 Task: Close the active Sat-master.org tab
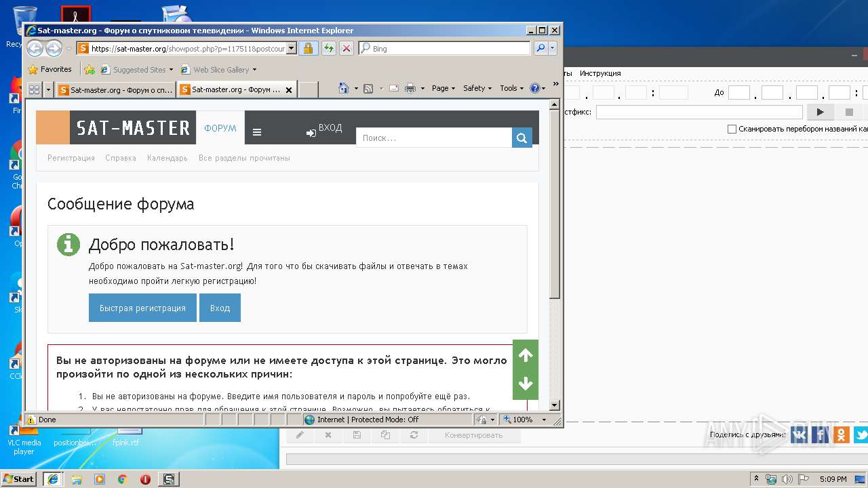[x=289, y=89]
